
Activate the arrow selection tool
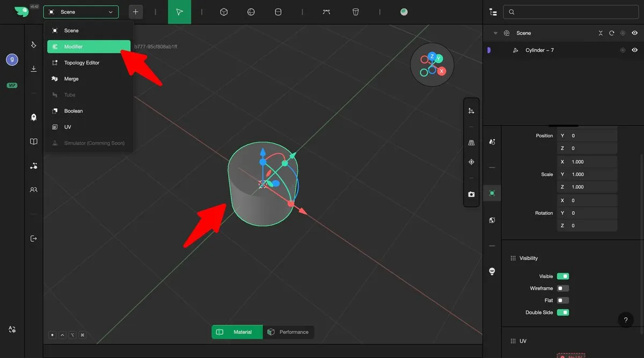179,12
